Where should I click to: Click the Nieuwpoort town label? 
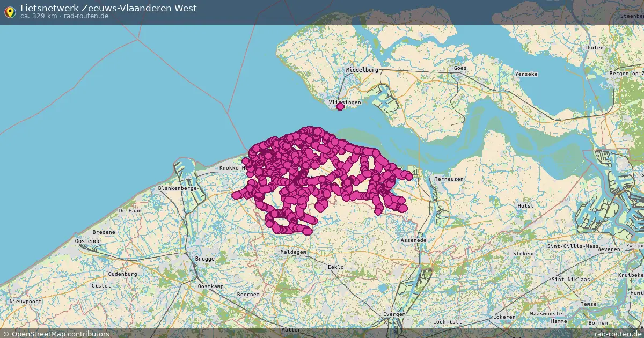[25, 302]
